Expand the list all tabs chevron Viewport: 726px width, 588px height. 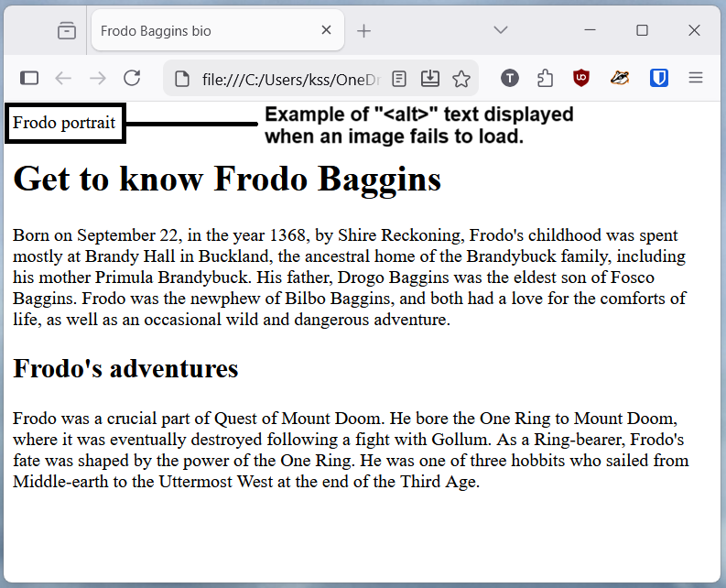[x=501, y=30]
